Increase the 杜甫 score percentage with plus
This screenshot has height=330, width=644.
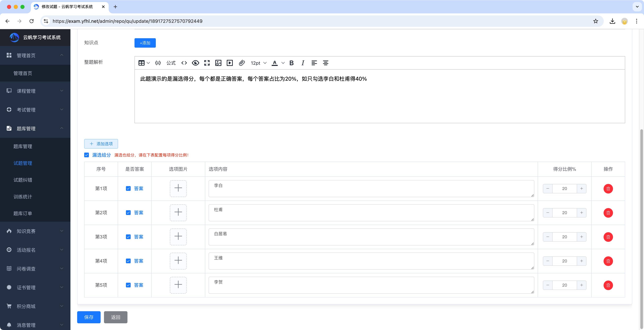tap(581, 213)
